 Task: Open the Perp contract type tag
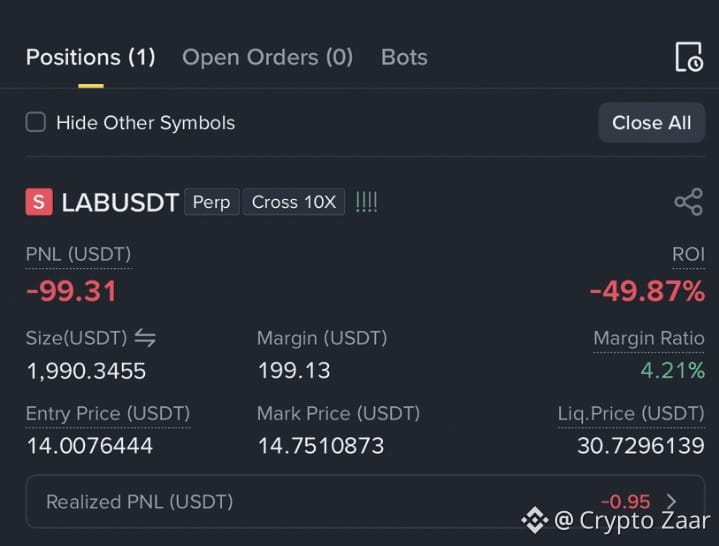tap(211, 202)
